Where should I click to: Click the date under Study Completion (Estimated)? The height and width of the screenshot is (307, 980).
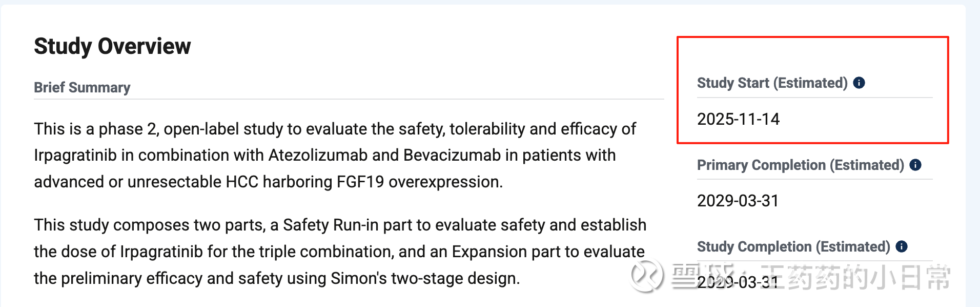tap(737, 282)
